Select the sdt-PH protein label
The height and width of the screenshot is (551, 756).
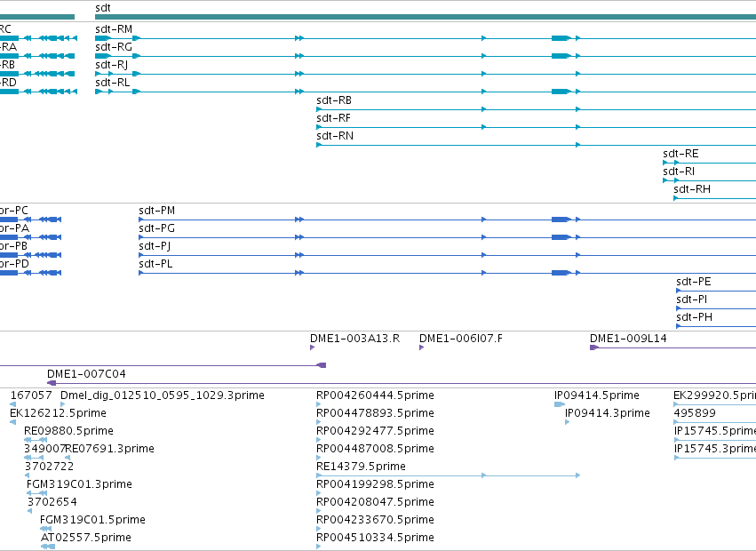pos(694,317)
